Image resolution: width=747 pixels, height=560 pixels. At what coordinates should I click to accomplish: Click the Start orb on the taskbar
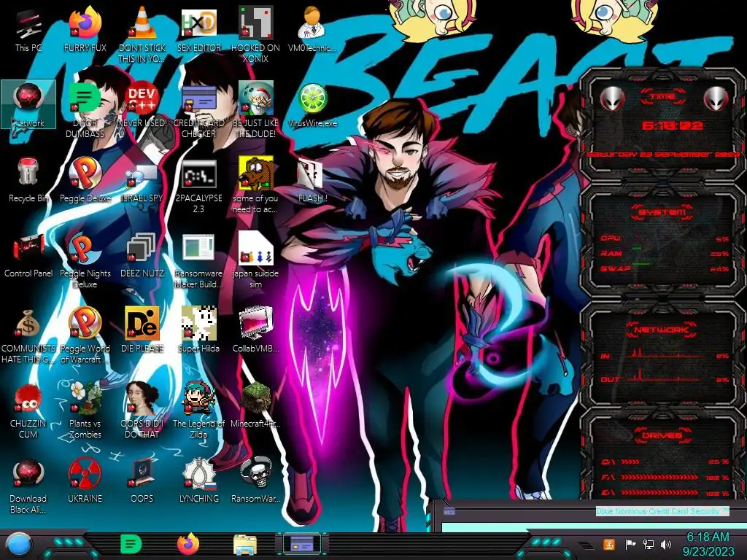(19, 545)
